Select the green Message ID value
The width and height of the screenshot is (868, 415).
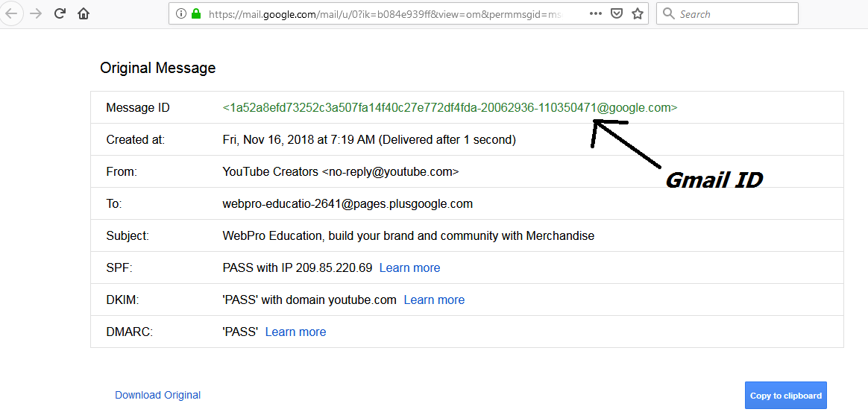(450, 108)
